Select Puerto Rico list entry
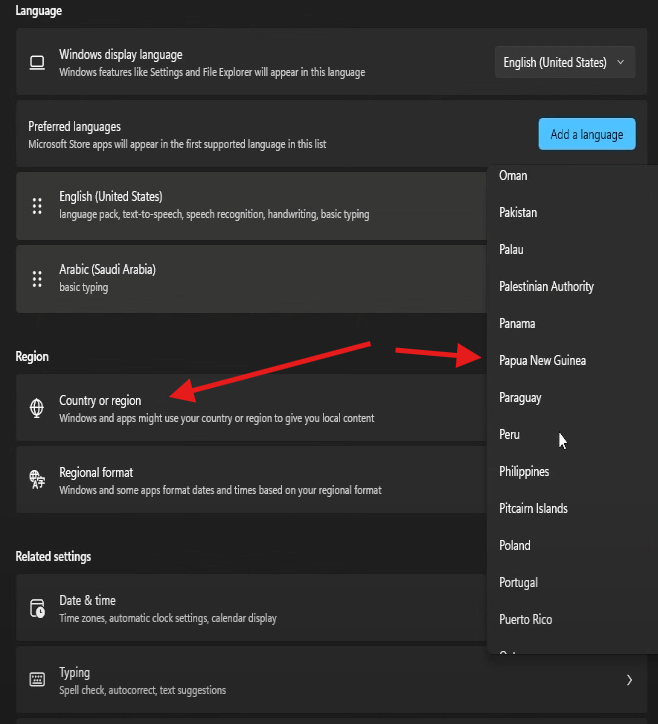The image size is (658, 724). pyautogui.click(x=525, y=619)
